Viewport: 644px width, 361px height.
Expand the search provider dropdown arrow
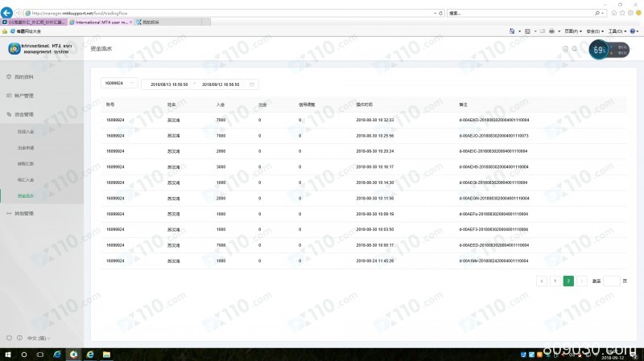coord(602,13)
